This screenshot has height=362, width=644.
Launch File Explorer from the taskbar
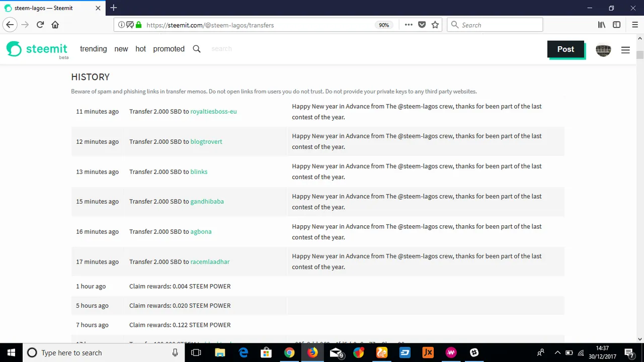click(220, 352)
